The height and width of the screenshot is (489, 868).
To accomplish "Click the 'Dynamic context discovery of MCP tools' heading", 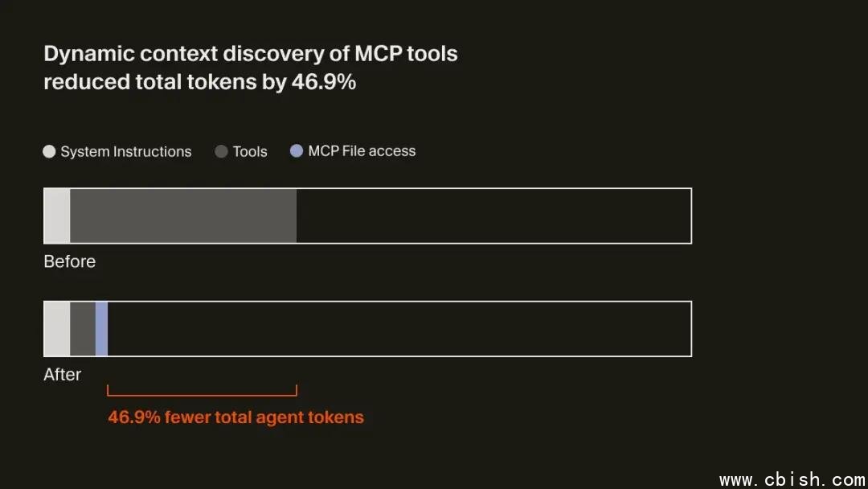I will [x=251, y=54].
